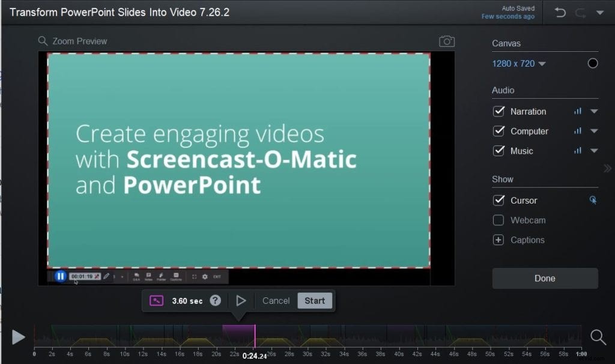
Task: Click the Q&A icon on the recording toolbar
Action: click(x=136, y=276)
